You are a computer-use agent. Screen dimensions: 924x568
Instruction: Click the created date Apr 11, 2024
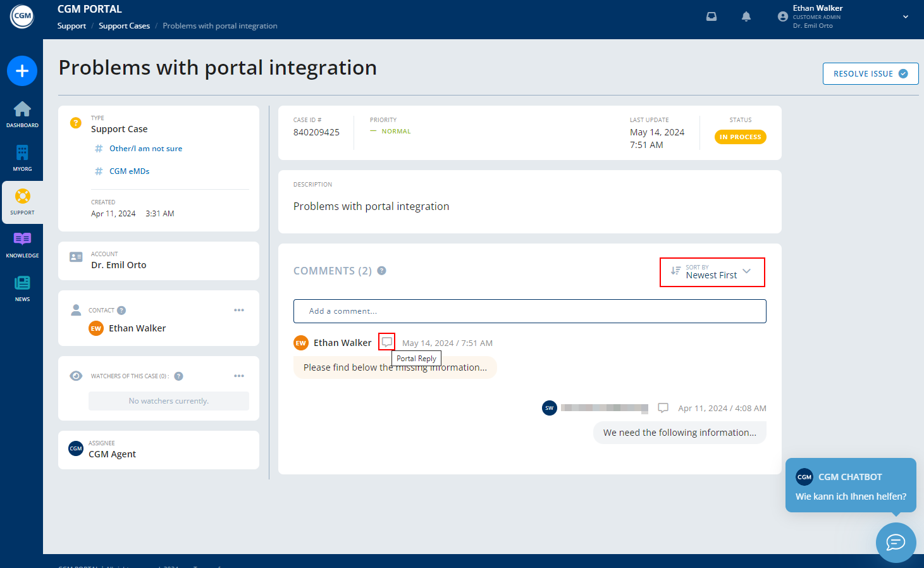pos(113,214)
